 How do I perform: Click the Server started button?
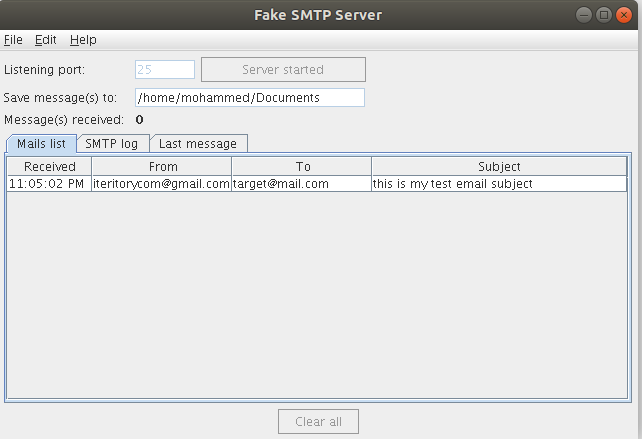click(283, 70)
